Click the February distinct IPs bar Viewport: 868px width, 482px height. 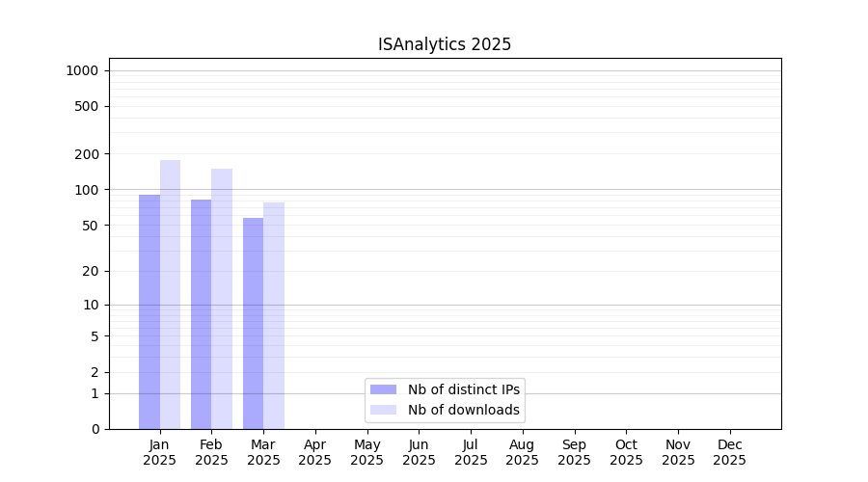(201, 313)
